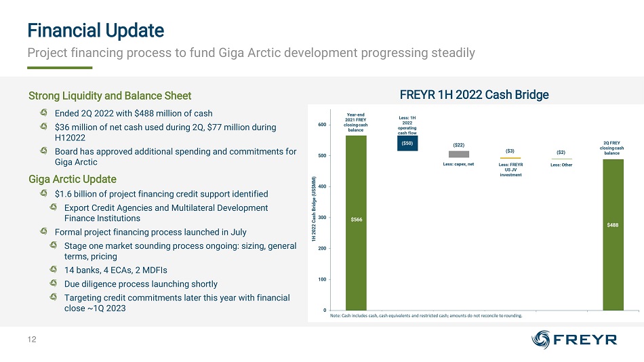Viewport: 644px width, 362px height.
Task: Click bullet icon next to '14 banks, 4 ECAs'
Action: (54, 270)
